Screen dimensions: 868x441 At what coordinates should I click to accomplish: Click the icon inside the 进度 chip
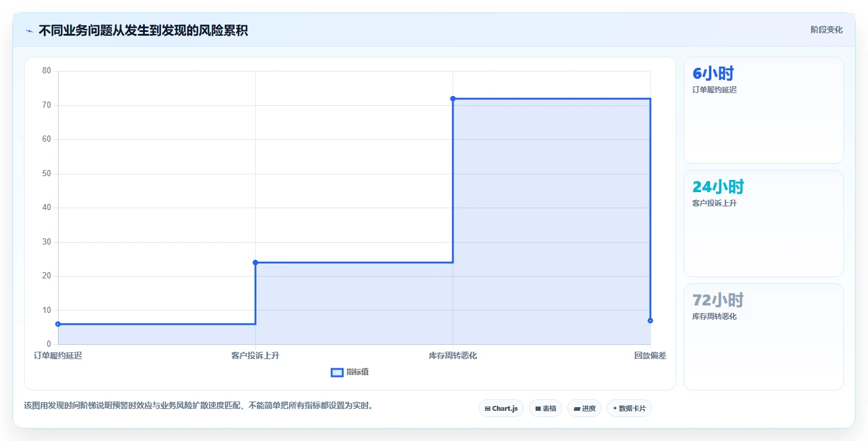577,409
